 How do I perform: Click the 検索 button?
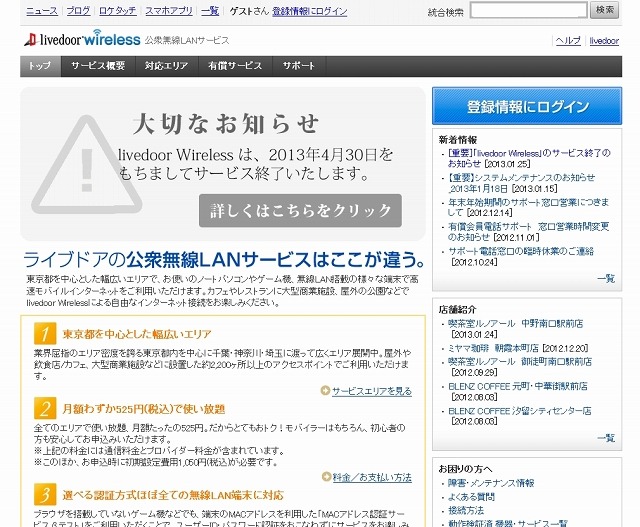(604, 10)
